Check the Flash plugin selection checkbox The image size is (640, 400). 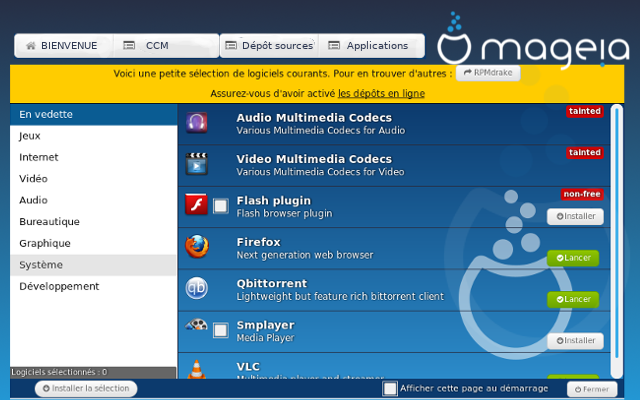[x=221, y=206]
